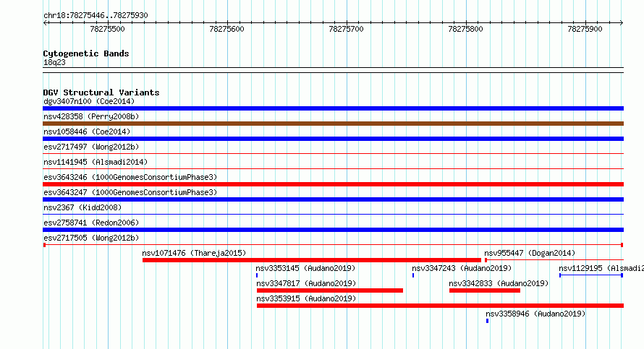Open nsv3342833 (Audano2019) label
Screen dimensions: 644x349
(x=499, y=283)
